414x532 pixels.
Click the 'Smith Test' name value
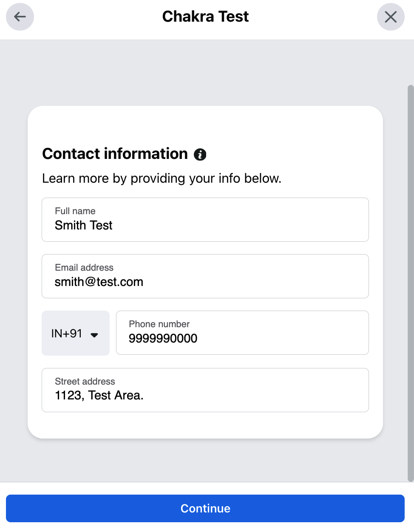click(84, 225)
